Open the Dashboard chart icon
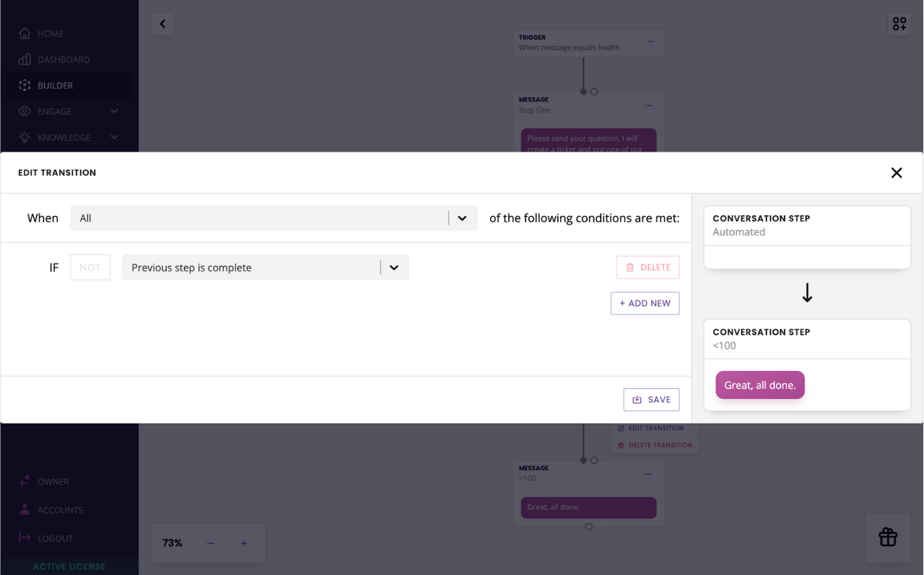924x575 pixels. click(25, 59)
